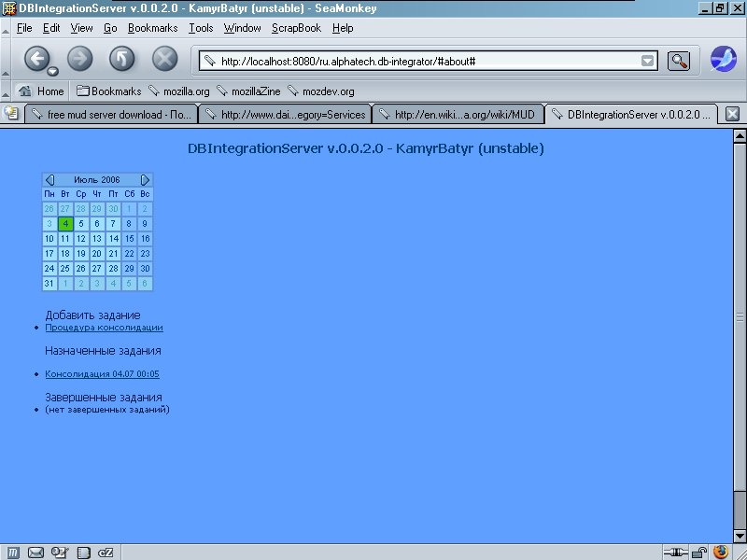Click the Завершенные задания heading
Screen dimensions: 747x560
coord(104,398)
